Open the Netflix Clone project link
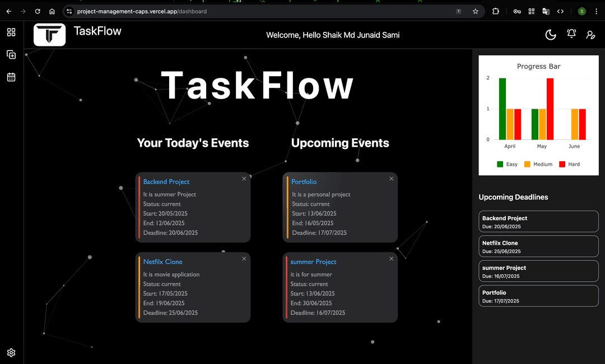Screen dimensions: 605x364 coord(163,262)
